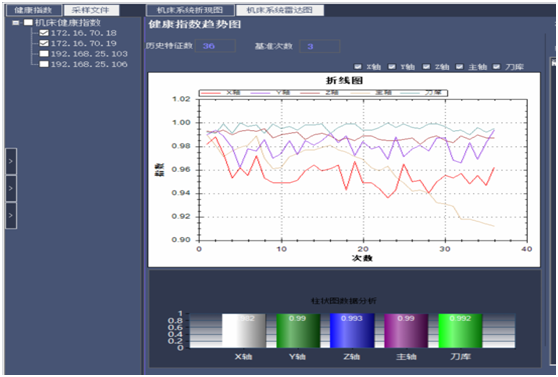This screenshot has width=558, height=377.
Task: Toggle the X轴 series checkbox
Action: pyautogui.click(x=358, y=67)
